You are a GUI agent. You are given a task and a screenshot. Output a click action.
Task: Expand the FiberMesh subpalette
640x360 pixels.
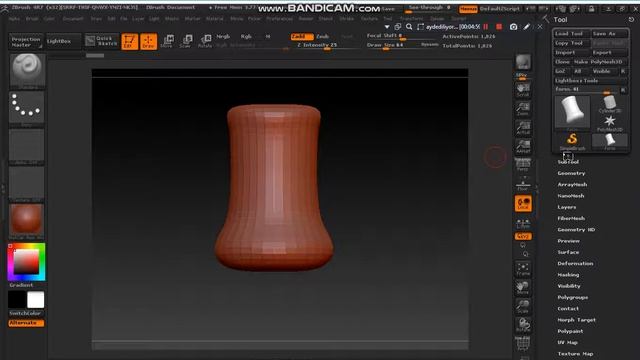click(571, 218)
